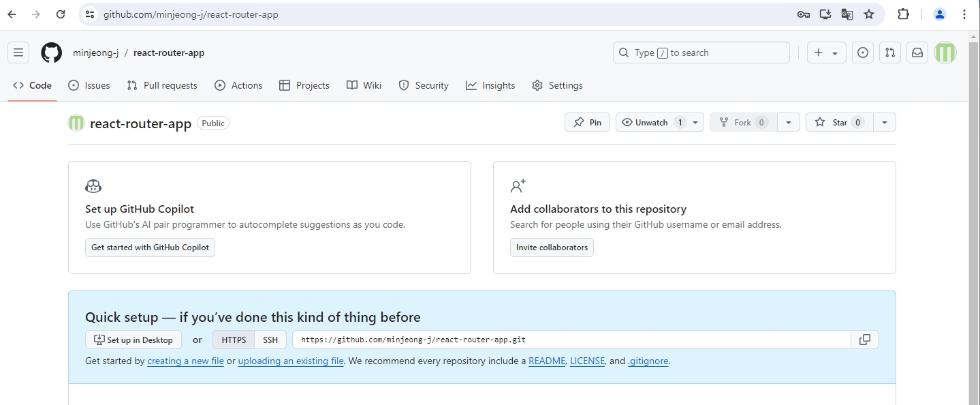Click Invite collaborators button

pyautogui.click(x=552, y=247)
